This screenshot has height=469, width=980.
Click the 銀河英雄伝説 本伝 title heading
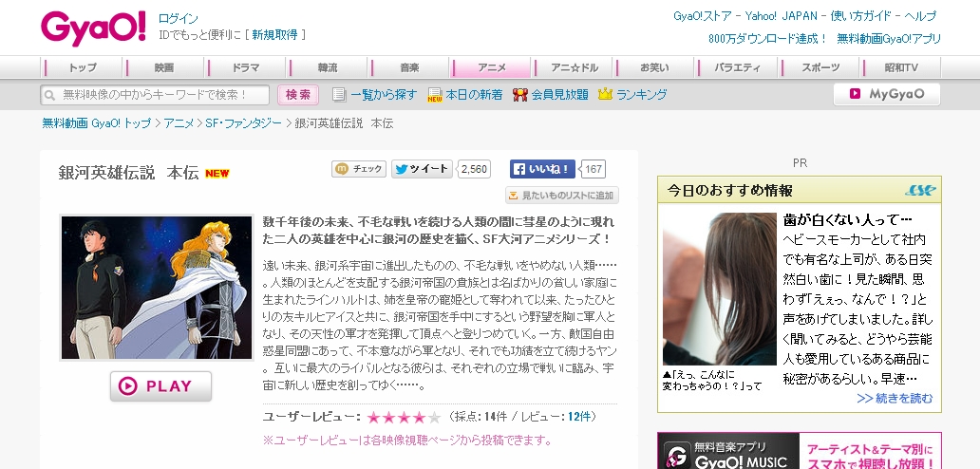129,173
